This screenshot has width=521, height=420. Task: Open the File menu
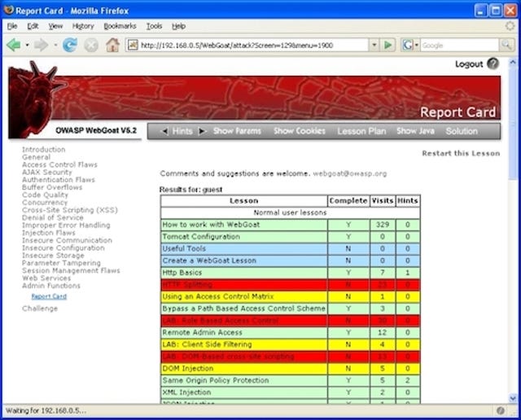tap(12, 26)
